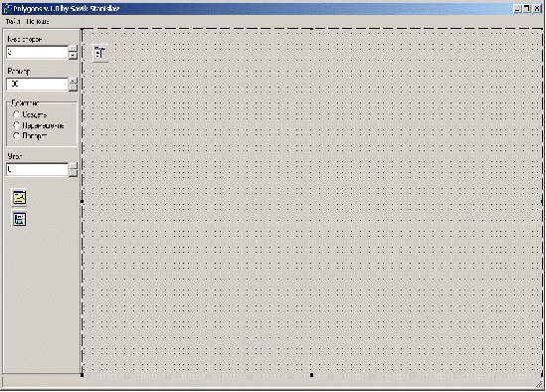Select the MainMenu component icon on the form
This screenshot has height=392, width=546.
100,54
